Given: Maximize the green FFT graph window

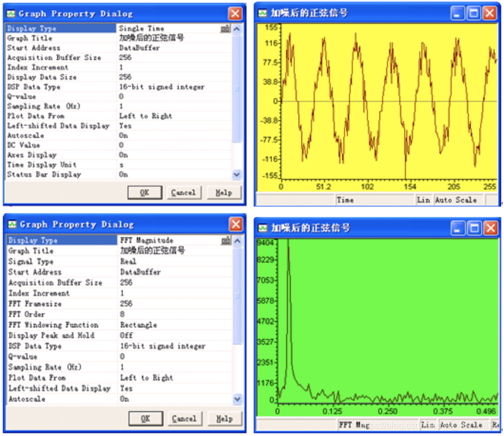Looking at the screenshot, I should coord(474,228).
